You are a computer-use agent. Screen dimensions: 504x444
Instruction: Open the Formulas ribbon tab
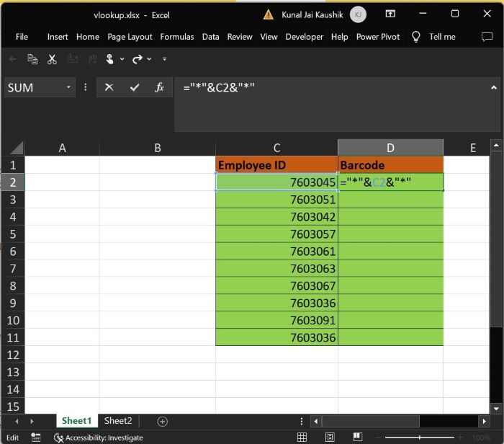(176, 37)
